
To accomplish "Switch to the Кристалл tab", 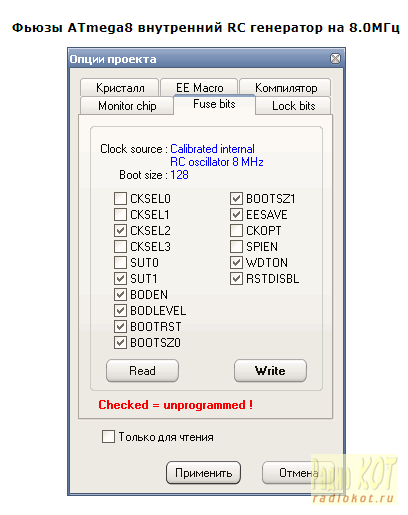I will [119, 87].
